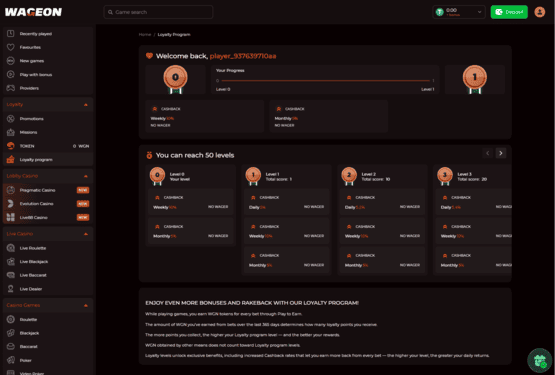Viewport: 555px width, 375px height.
Task: Click the Level 3 medal in carousel
Action: click(x=445, y=176)
